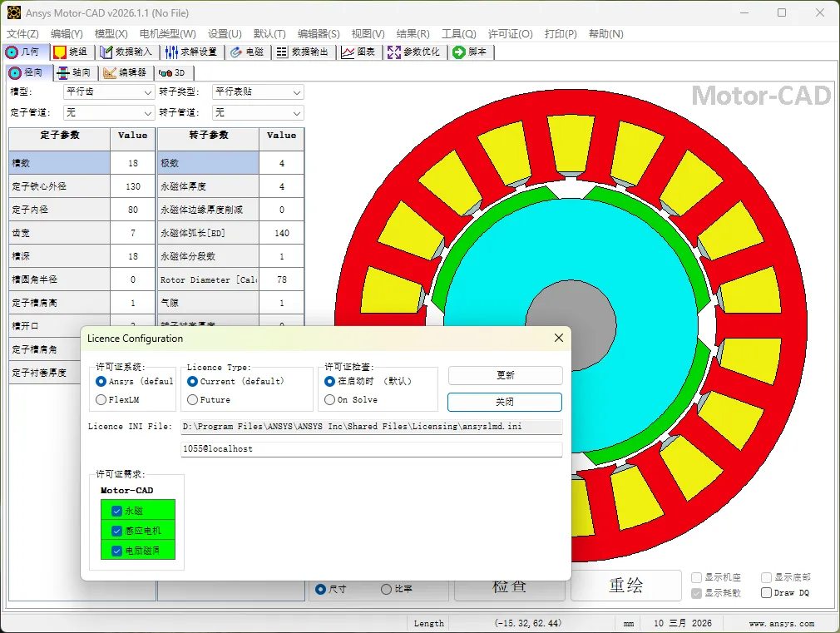The image size is (840, 633).
Task: Enable 显示机座 checkbox
Action: 696,577
